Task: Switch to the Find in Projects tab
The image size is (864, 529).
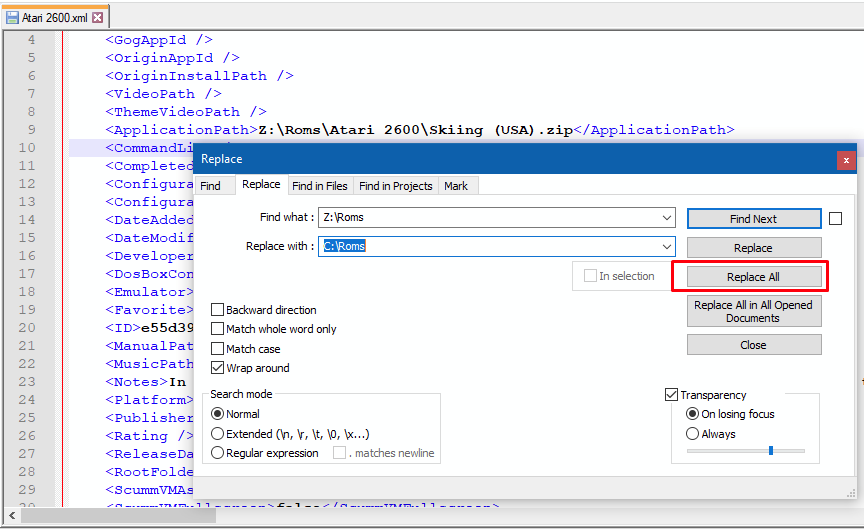Action: tap(396, 186)
